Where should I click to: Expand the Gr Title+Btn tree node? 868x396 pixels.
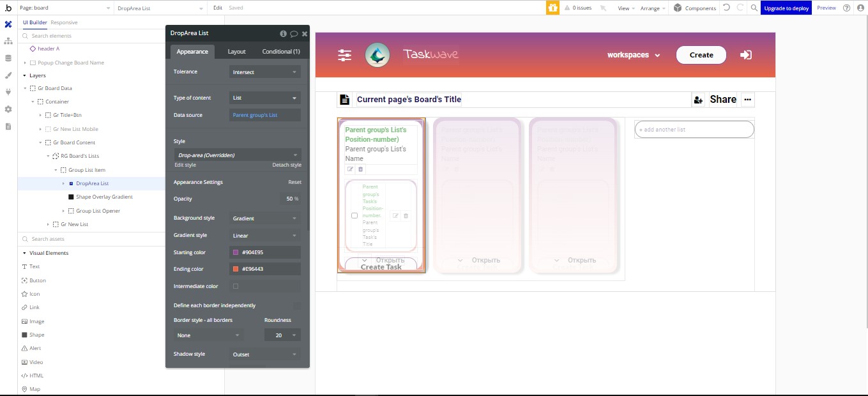click(40, 116)
